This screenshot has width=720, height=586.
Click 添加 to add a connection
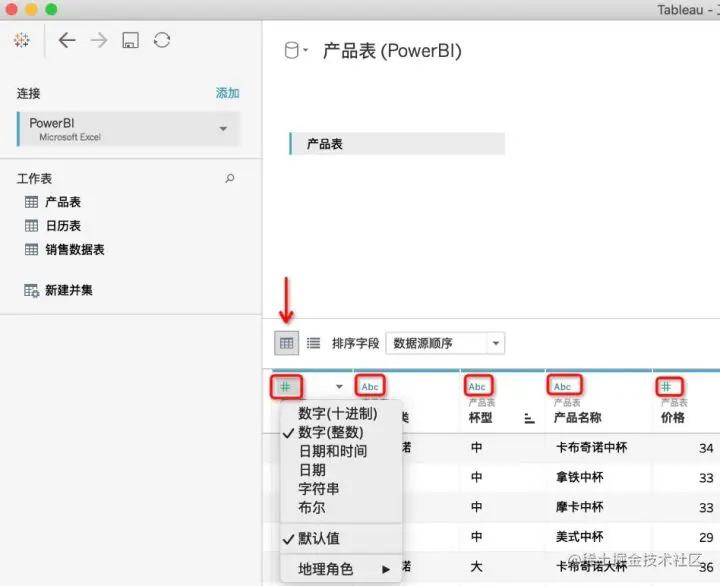(x=228, y=93)
